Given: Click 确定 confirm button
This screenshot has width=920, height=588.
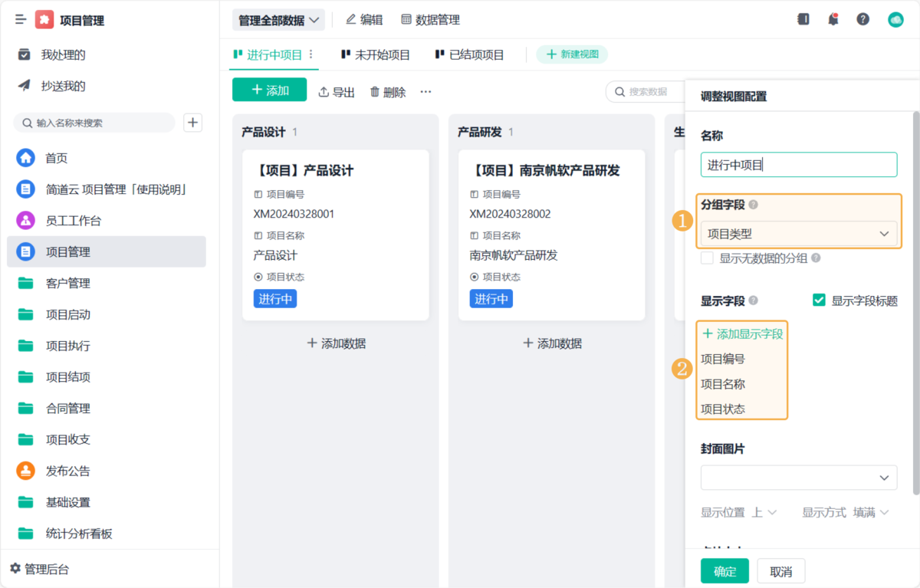Looking at the screenshot, I should 724,571.
